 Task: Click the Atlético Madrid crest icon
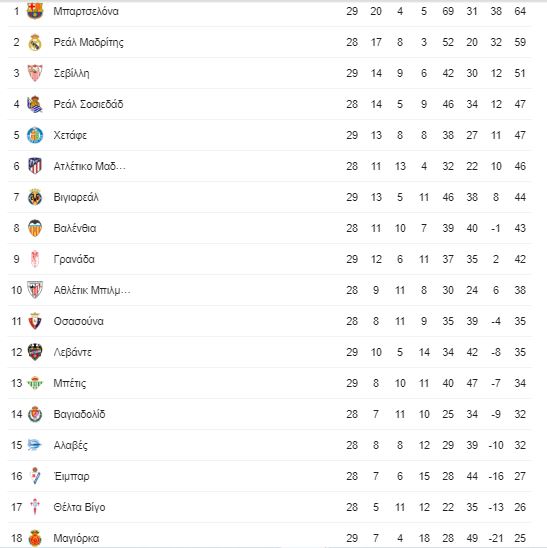pos(35,166)
